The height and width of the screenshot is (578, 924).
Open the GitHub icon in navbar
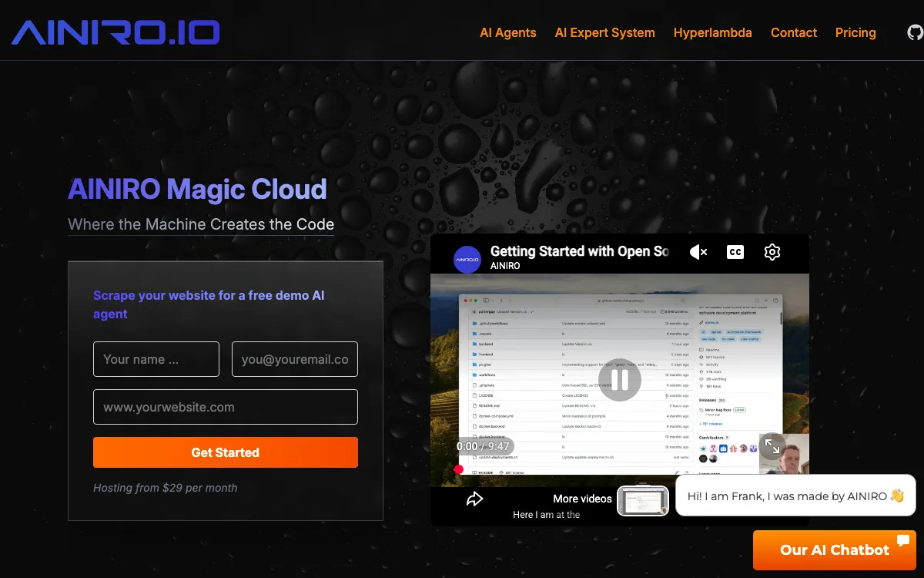[915, 32]
